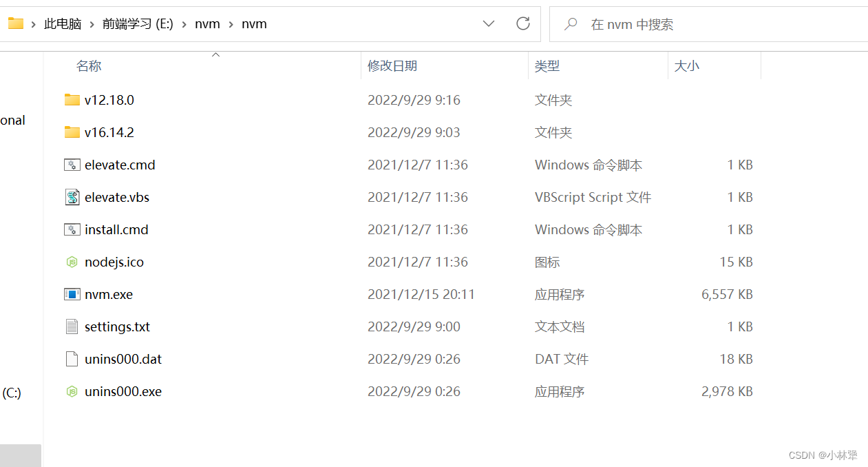Click the install.cmd script icon
The image size is (868, 467).
[x=72, y=229]
